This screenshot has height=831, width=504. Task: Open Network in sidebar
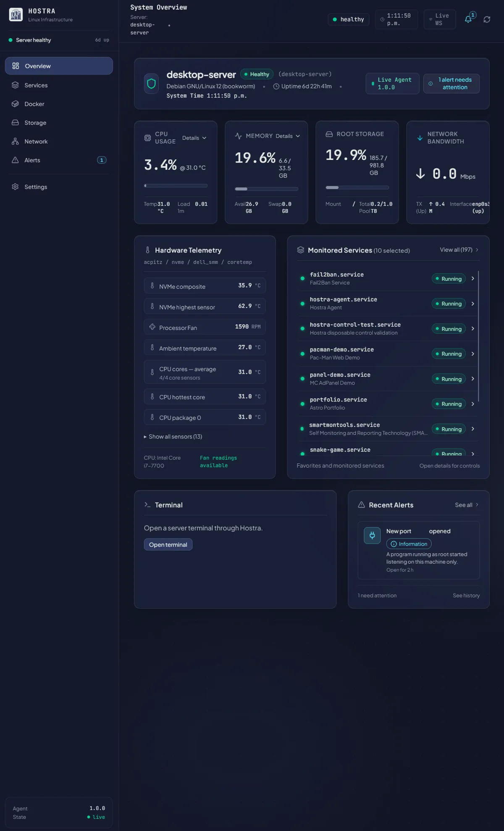(x=59, y=142)
